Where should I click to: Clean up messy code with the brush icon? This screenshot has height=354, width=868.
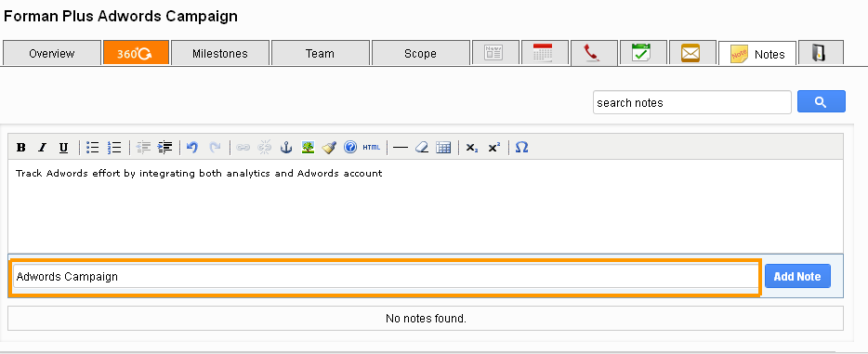click(329, 147)
